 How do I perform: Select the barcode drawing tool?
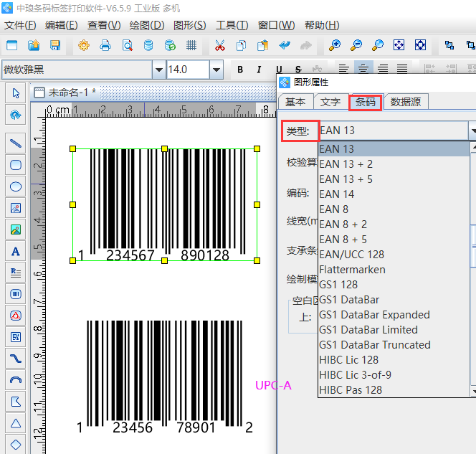pos(16,294)
